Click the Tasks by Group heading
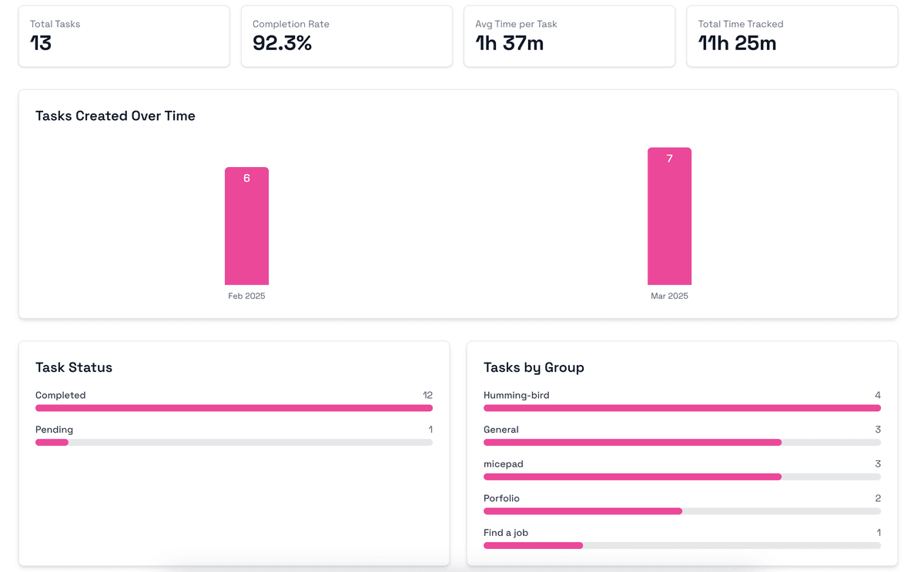The image size is (924, 572). 534,368
